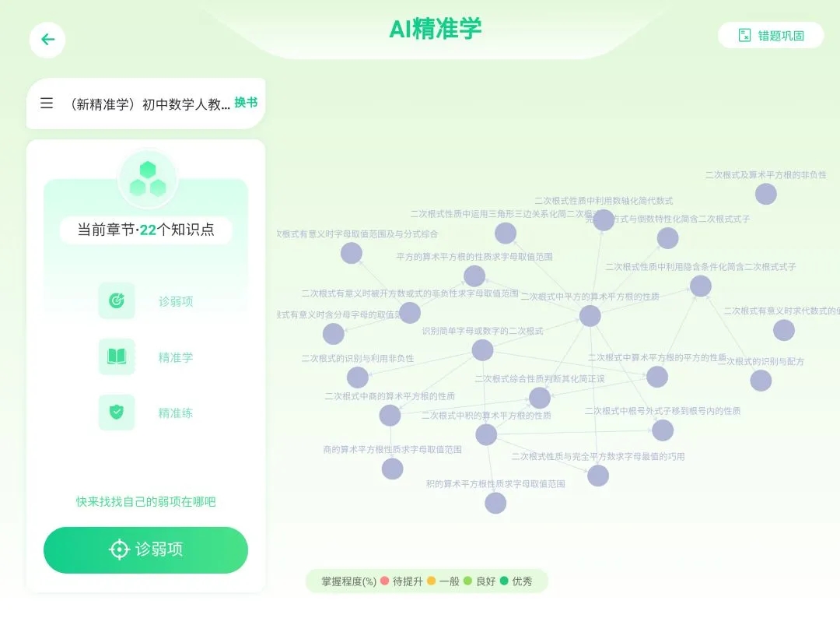Open 错题巩固 wrong-question review
Image resolution: width=840 pixels, height=618 pixels.
780,35
